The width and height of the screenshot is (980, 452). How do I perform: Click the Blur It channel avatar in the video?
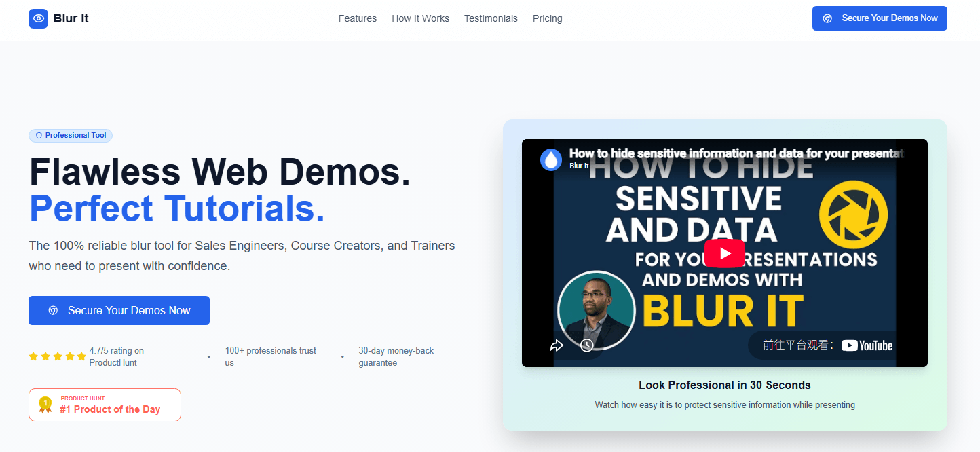pyautogui.click(x=551, y=159)
